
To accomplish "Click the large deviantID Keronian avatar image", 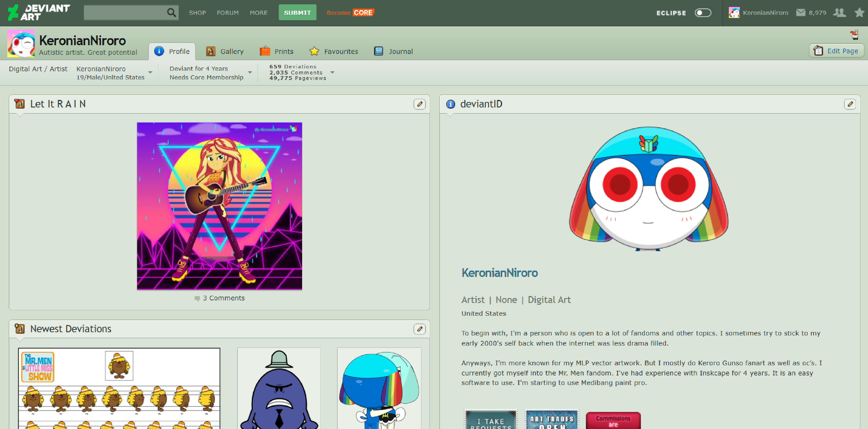I will click(648, 189).
